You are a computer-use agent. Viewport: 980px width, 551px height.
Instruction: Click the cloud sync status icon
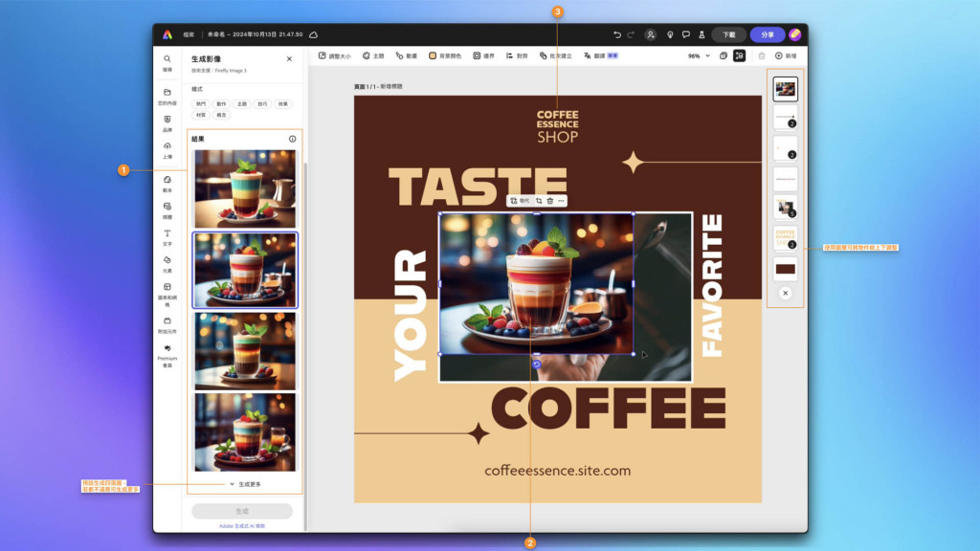314,34
